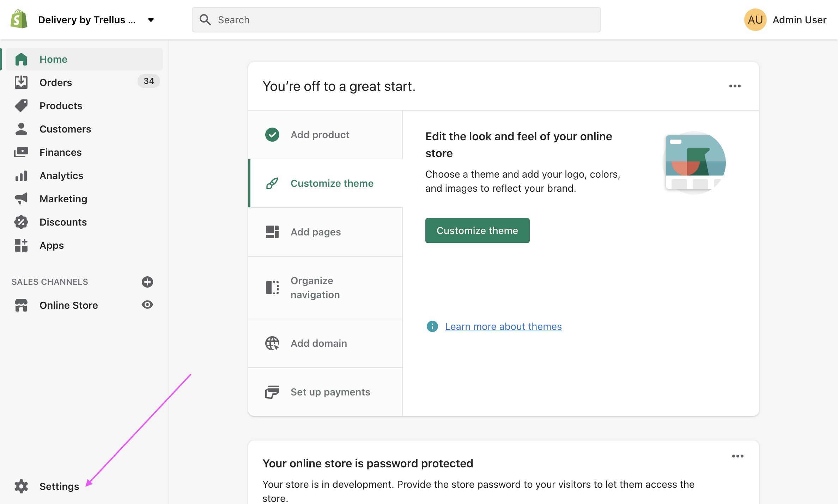The height and width of the screenshot is (504, 838).
Task: Select the Add pages step
Action: [326, 232]
